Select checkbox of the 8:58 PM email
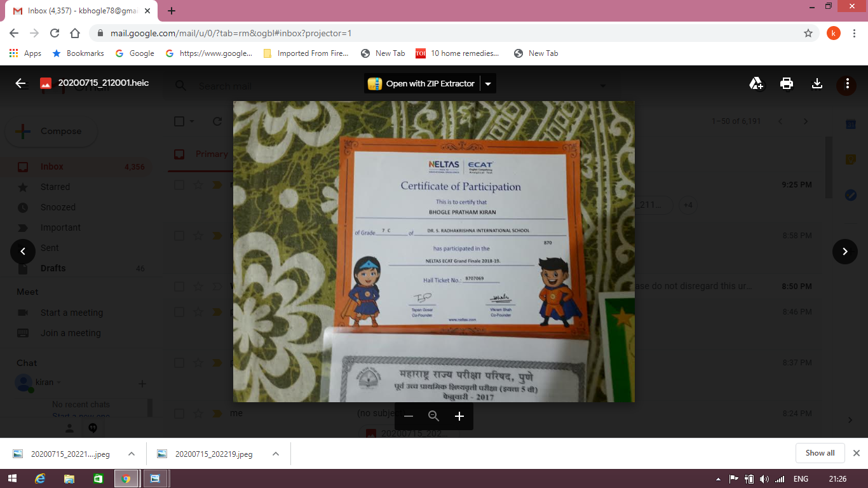 179,236
